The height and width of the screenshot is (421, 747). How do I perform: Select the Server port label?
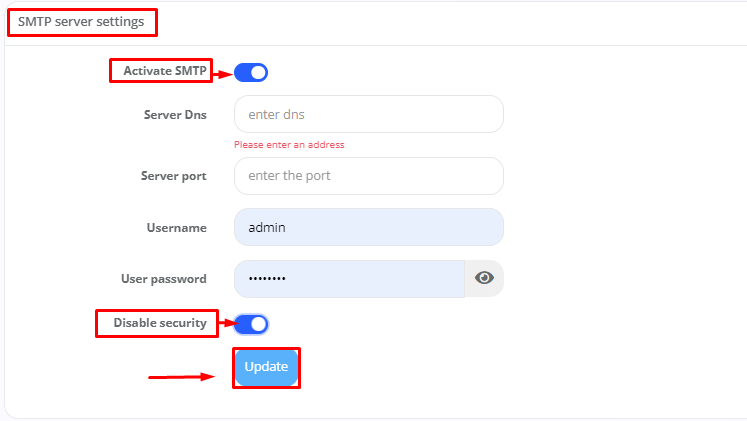pyautogui.click(x=173, y=176)
